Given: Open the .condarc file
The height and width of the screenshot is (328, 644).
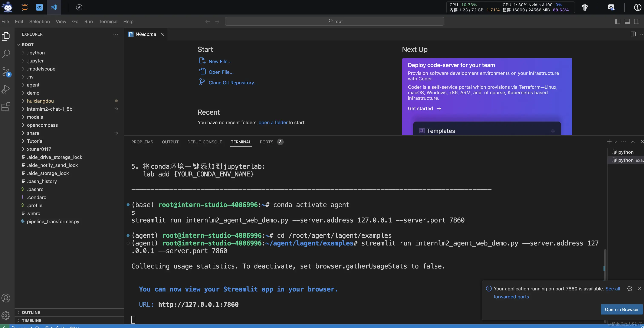Looking at the screenshot, I should 69,197.
